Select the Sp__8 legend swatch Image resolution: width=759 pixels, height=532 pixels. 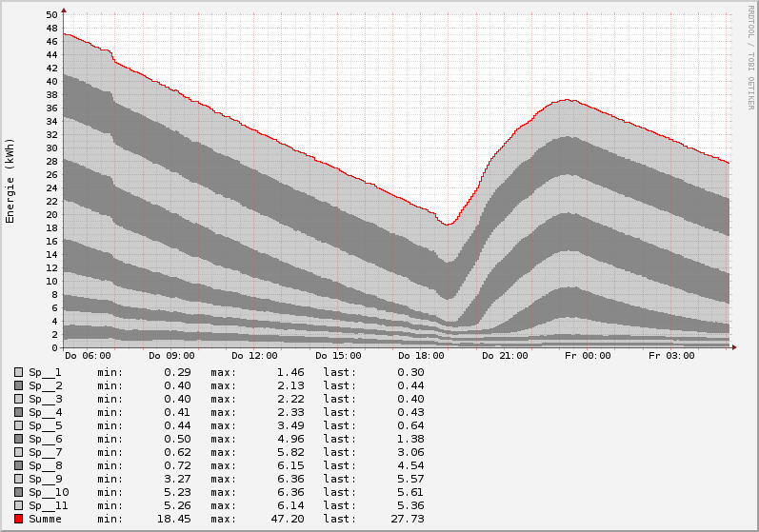[19, 465]
